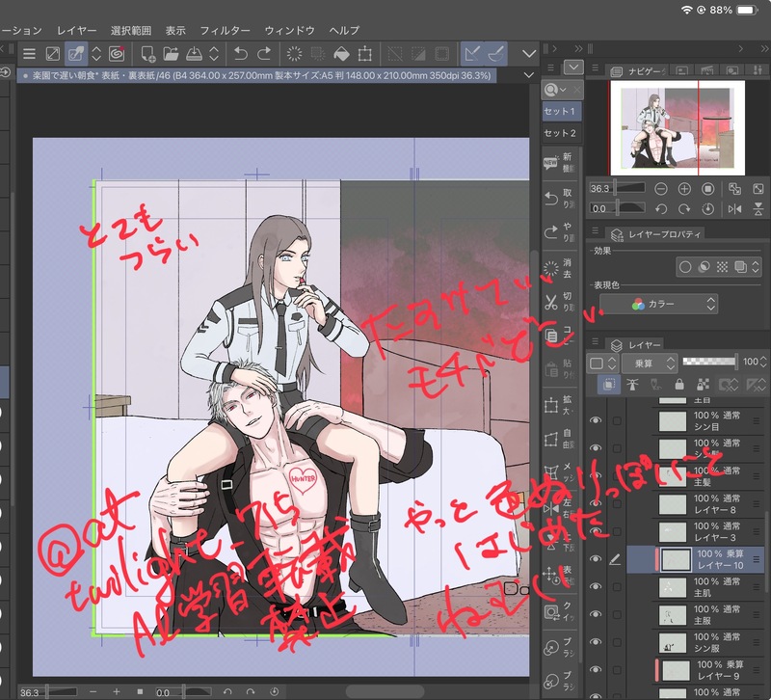Viewport: 771px width, 700px height.
Task: Expand the command bar overflow chevron
Action: (x=529, y=53)
